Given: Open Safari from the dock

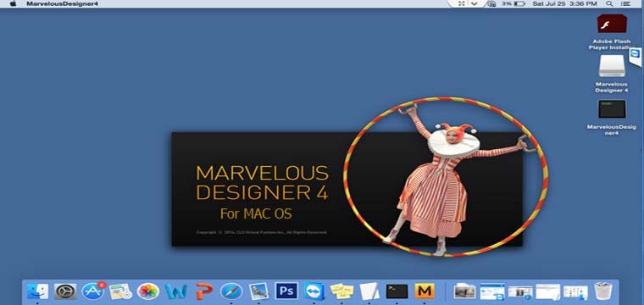Looking at the screenshot, I should click(x=231, y=291).
